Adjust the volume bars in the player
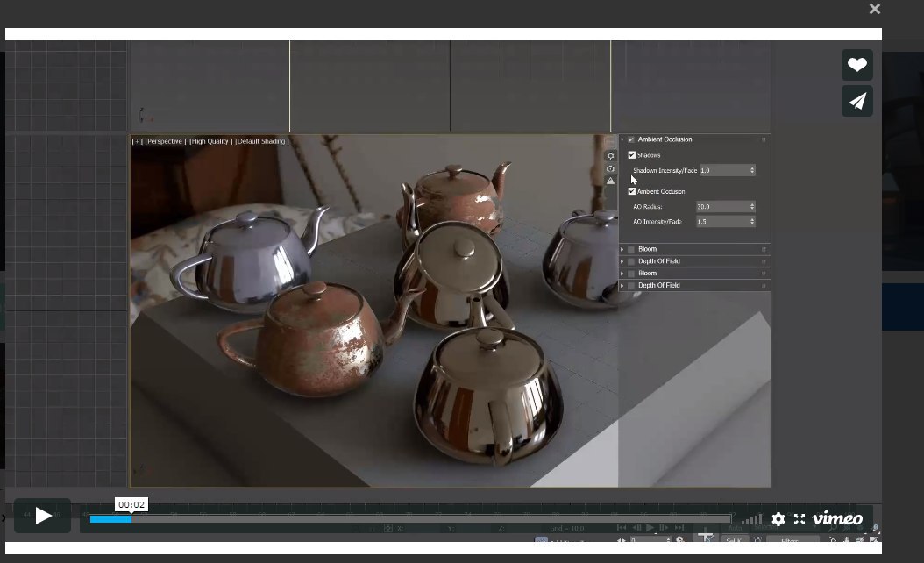The width and height of the screenshot is (924, 563). pos(752,519)
